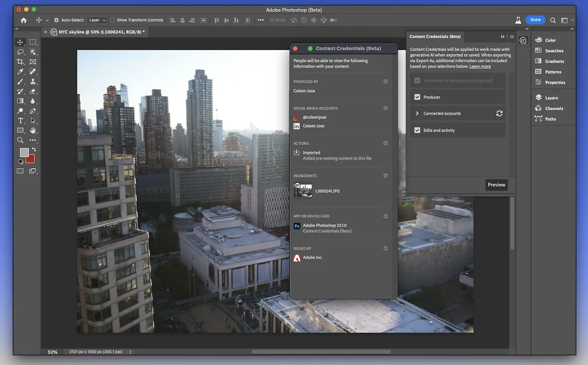Open the Swatches panel

click(x=554, y=51)
